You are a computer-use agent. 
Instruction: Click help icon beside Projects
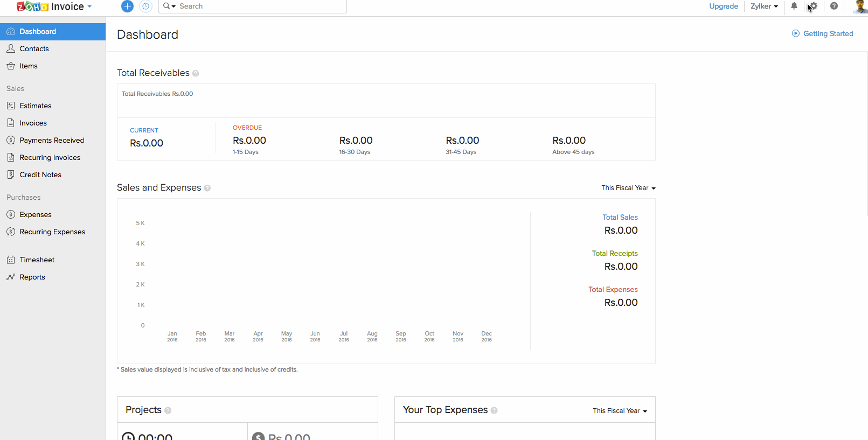[168, 410]
